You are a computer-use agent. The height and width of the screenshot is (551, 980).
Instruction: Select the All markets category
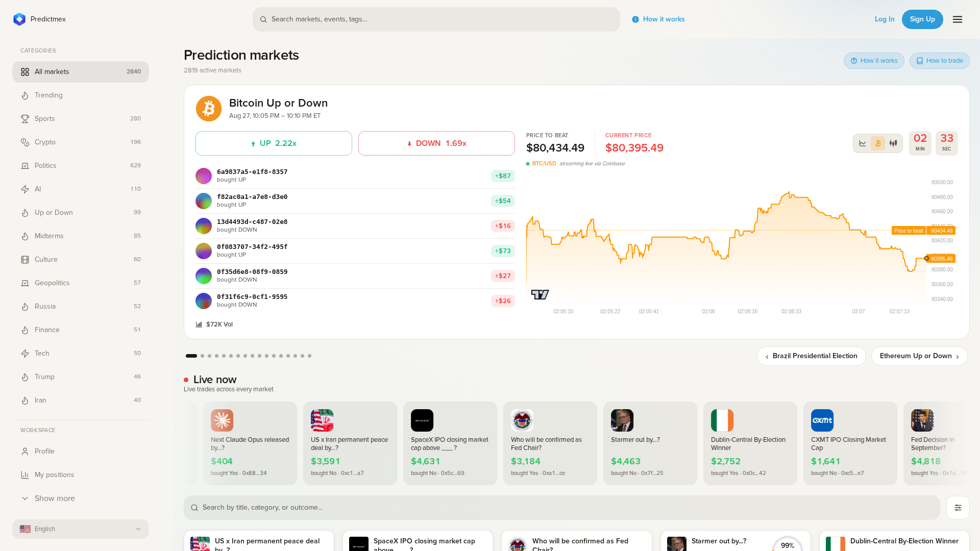tap(81, 72)
